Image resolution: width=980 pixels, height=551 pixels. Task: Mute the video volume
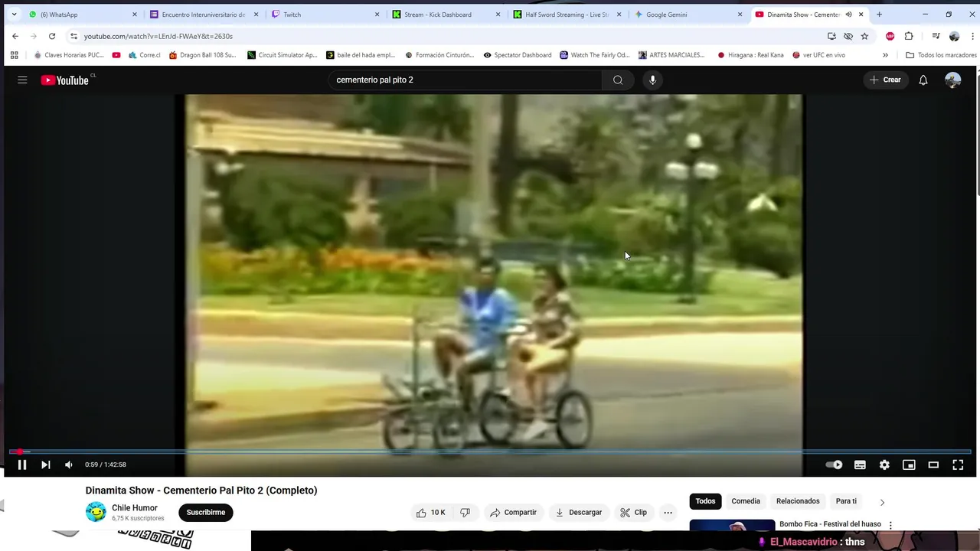[69, 465]
